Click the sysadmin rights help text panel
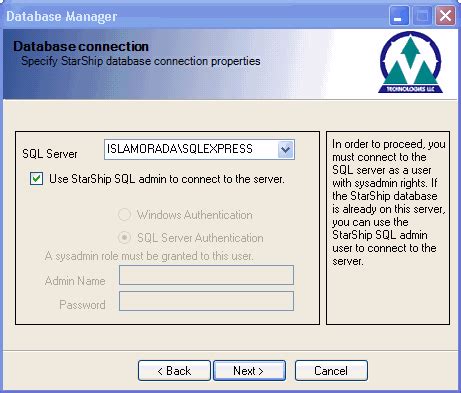The image size is (461, 393). (388, 228)
